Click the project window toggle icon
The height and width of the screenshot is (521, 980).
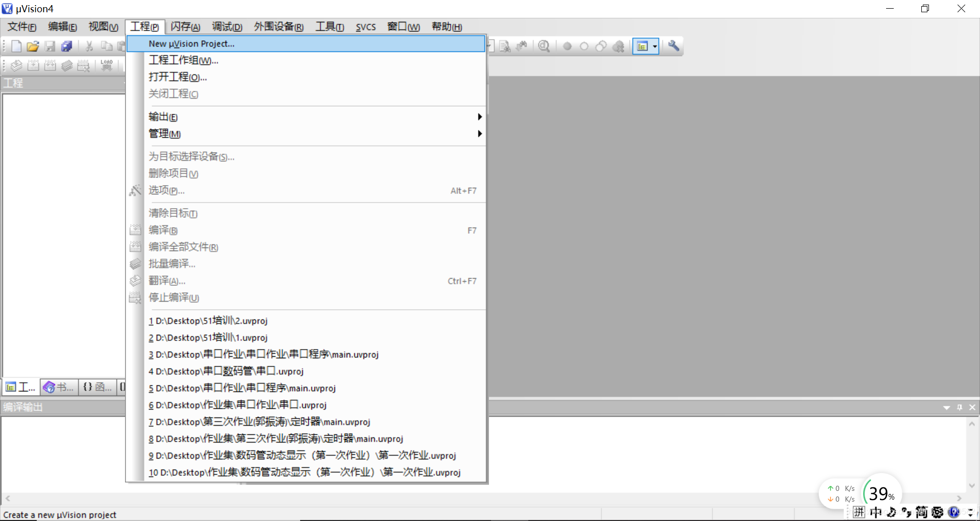point(642,46)
